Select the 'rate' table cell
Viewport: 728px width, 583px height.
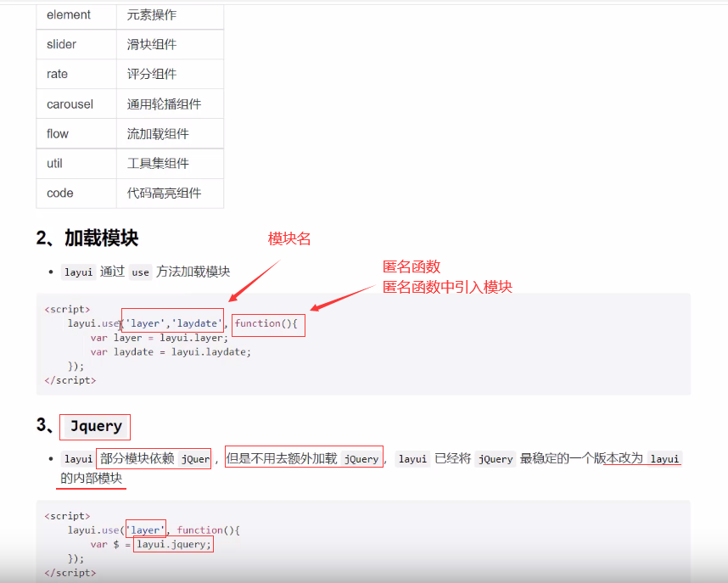point(76,75)
